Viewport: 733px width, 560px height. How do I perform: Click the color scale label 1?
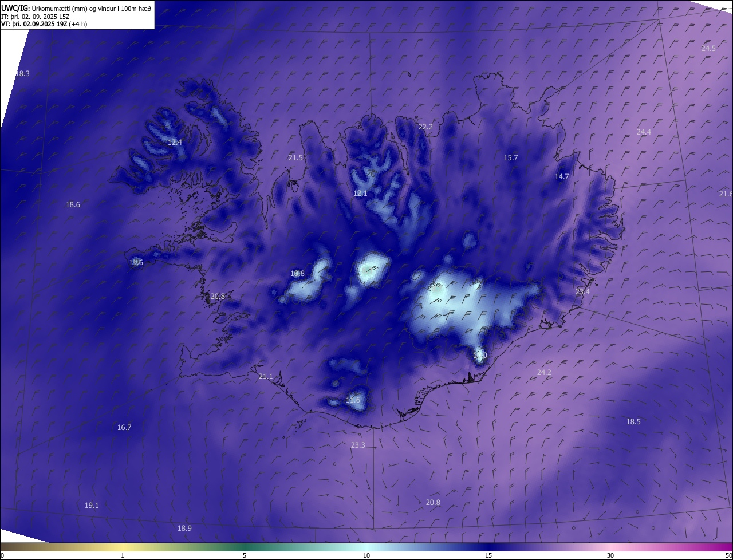click(x=123, y=555)
